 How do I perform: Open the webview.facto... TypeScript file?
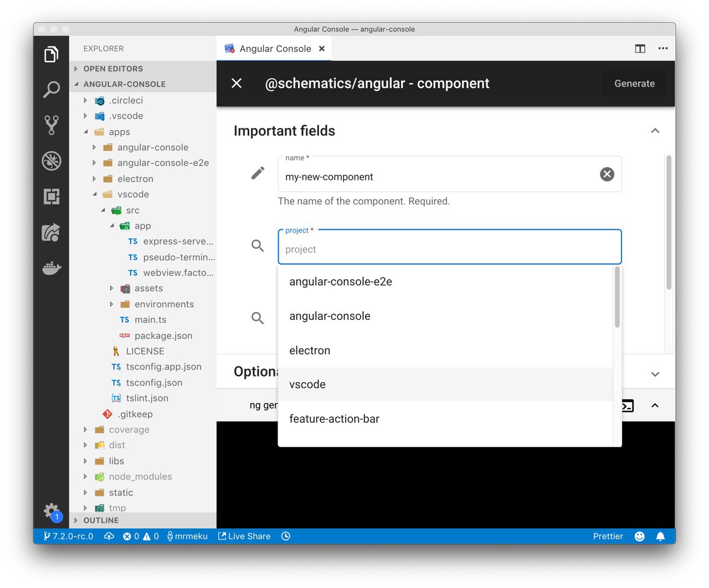(x=143, y=273)
